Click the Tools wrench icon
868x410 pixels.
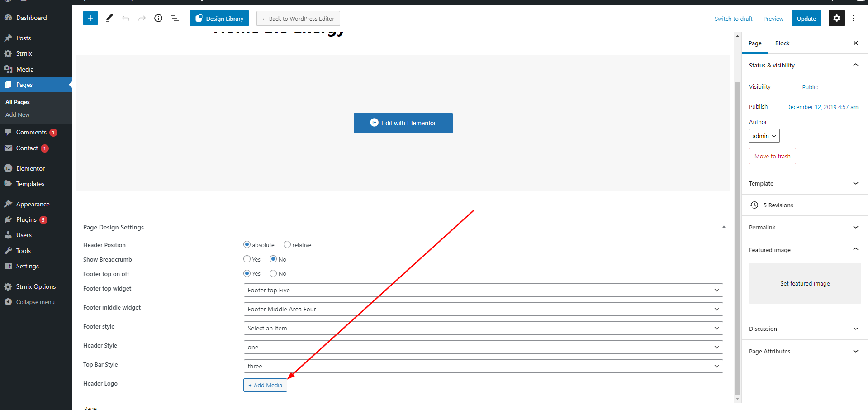(x=8, y=251)
